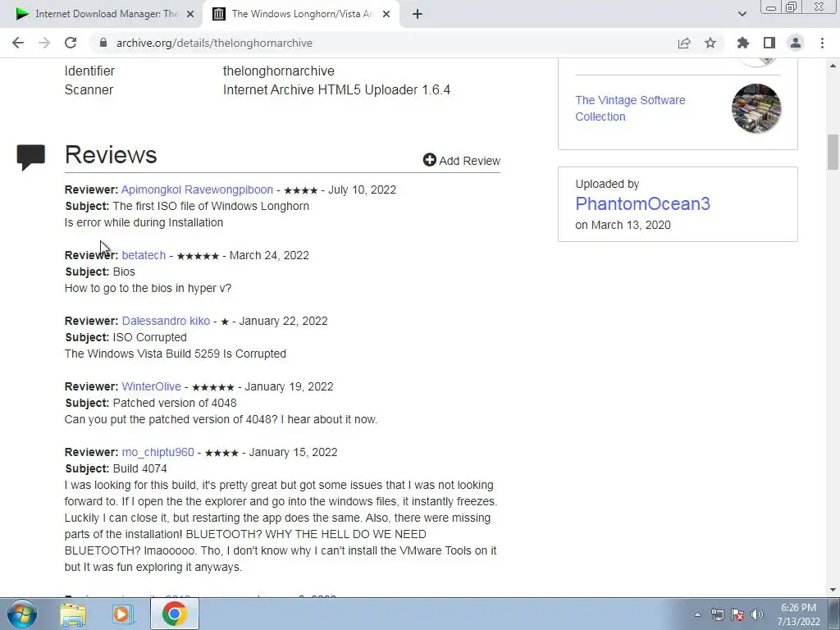Share this page via share icon
Viewport: 840px width, 630px height.
(x=684, y=43)
